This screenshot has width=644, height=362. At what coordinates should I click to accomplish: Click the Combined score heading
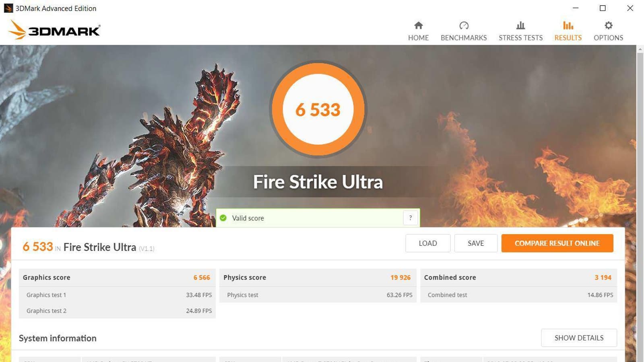tap(450, 278)
